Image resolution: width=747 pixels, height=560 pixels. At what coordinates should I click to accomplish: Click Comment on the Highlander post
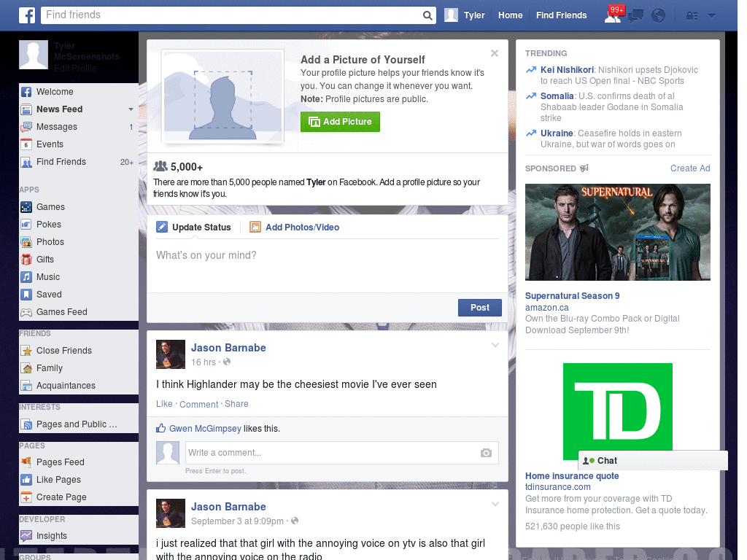pos(198,404)
